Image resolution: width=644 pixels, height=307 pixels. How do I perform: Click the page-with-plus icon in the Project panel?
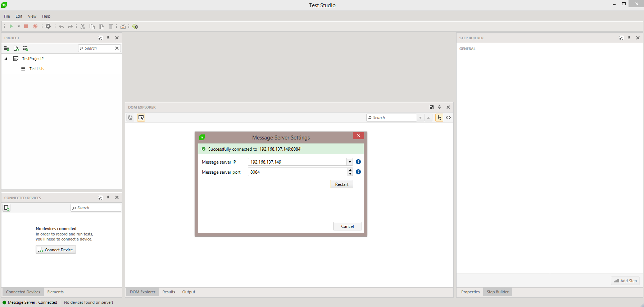(16, 48)
